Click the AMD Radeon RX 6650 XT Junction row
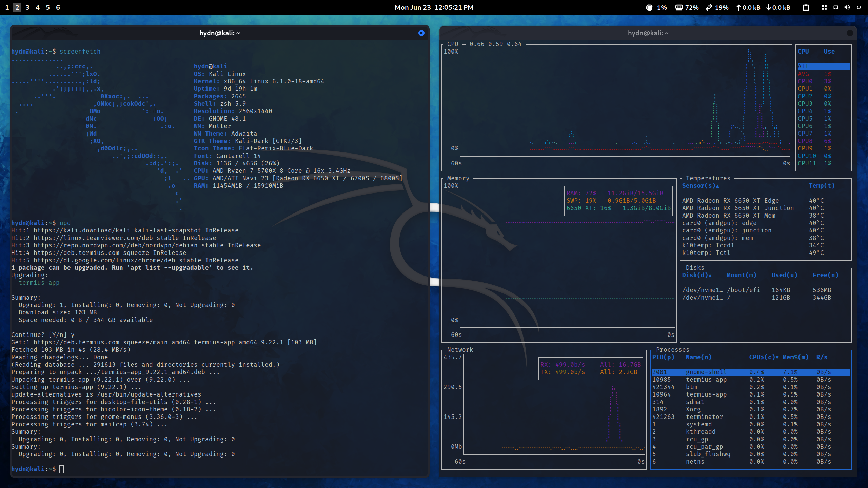This screenshot has width=868, height=488. click(x=766, y=208)
